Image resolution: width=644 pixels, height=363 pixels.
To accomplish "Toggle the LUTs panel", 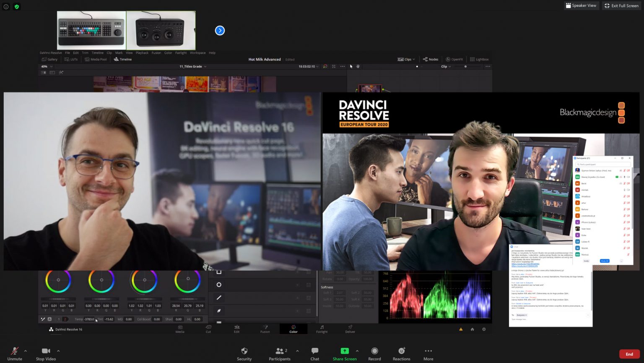I will (x=71, y=60).
